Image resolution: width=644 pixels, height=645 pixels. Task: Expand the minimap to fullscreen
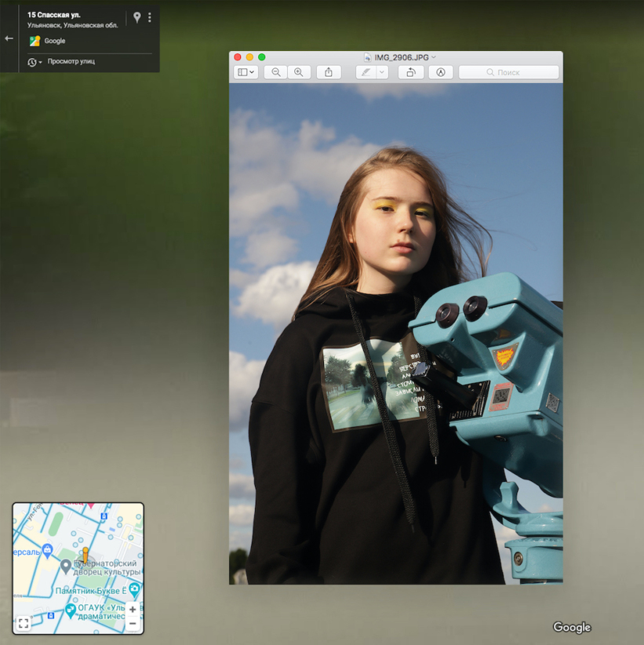(x=24, y=623)
